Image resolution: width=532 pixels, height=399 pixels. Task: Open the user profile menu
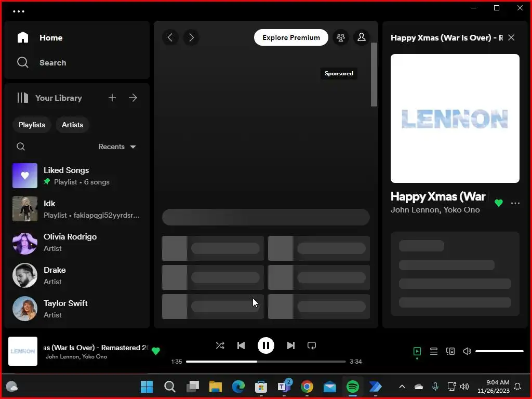pyautogui.click(x=362, y=37)
